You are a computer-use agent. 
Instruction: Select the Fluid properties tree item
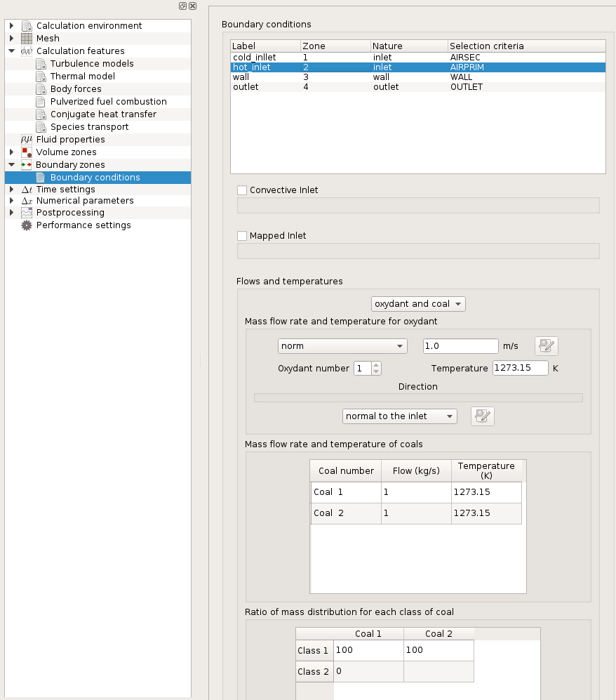tap(70, 139)
